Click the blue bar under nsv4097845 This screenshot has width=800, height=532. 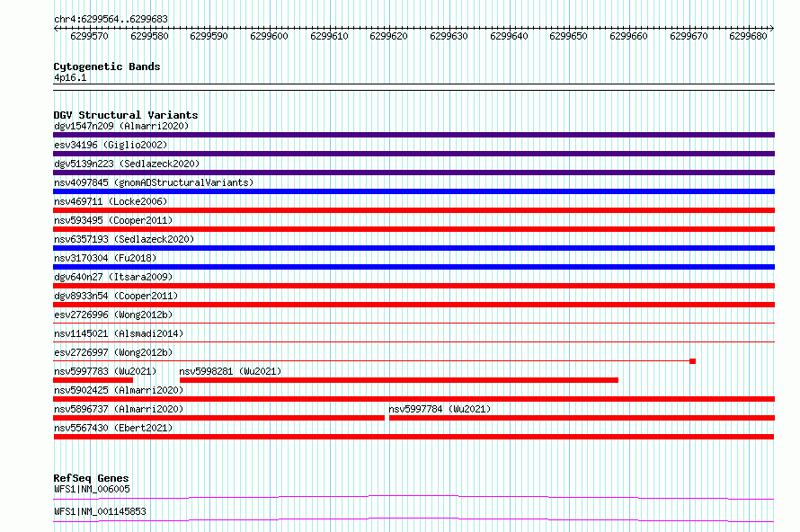tap(413, 191)
